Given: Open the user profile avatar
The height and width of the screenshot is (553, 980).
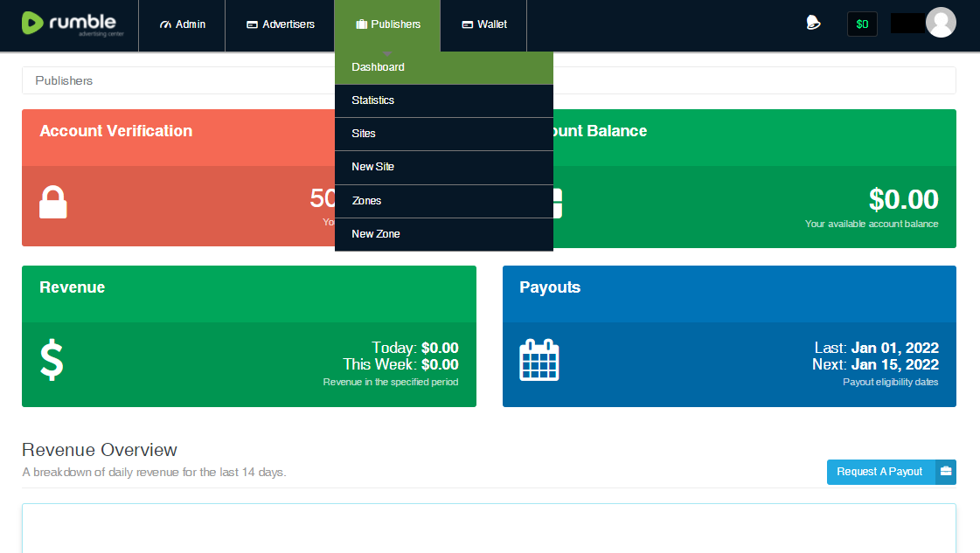Looking at the screenshot, I should click(942, 23).
